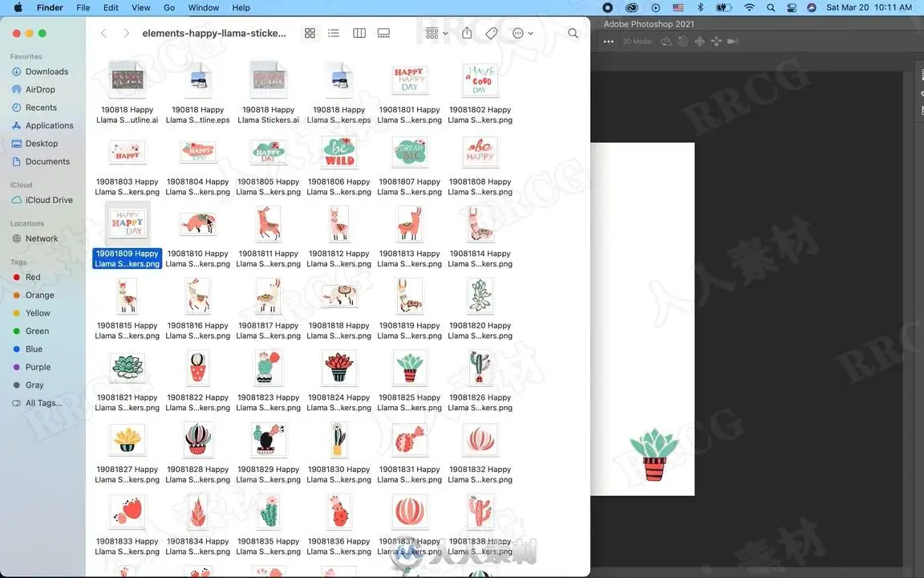Screen dimensions: 924x578
Task: Open the Go menu
Action: [169, 8]
